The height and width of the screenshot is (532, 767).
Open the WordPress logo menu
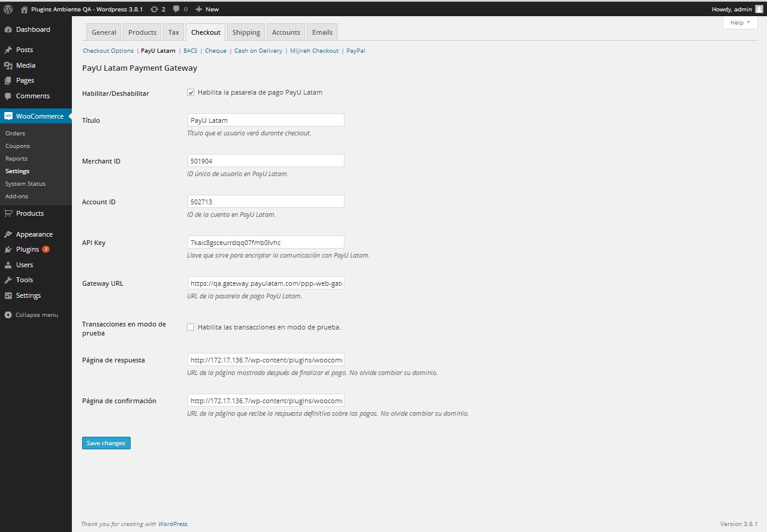click(8, 9)
